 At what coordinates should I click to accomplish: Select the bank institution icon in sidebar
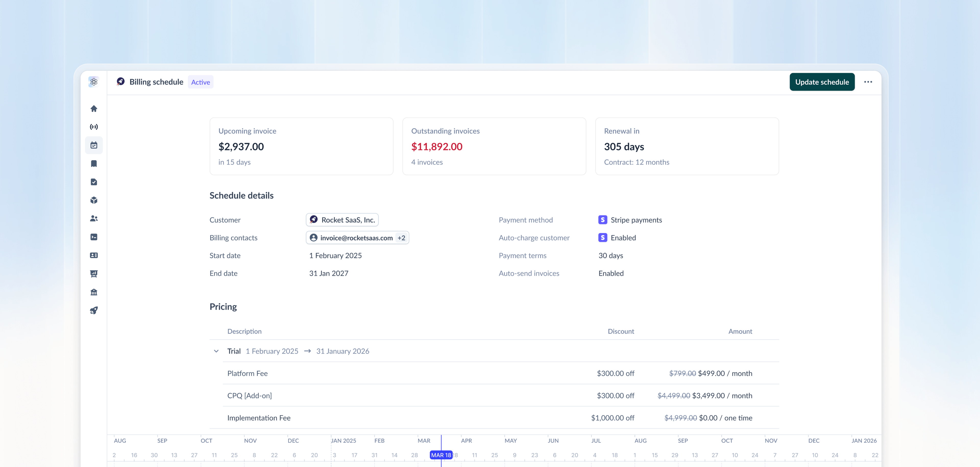[x=94, y=292]
